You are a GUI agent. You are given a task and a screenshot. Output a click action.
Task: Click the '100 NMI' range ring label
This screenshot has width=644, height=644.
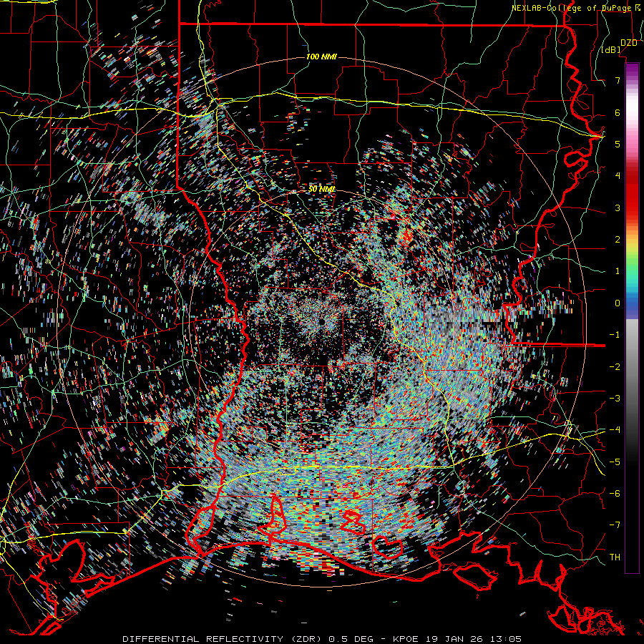point(321,57)
